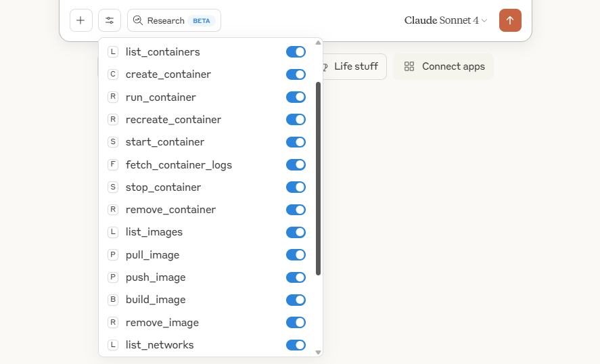Toggle the start_container switch

(x=296, y=142)
